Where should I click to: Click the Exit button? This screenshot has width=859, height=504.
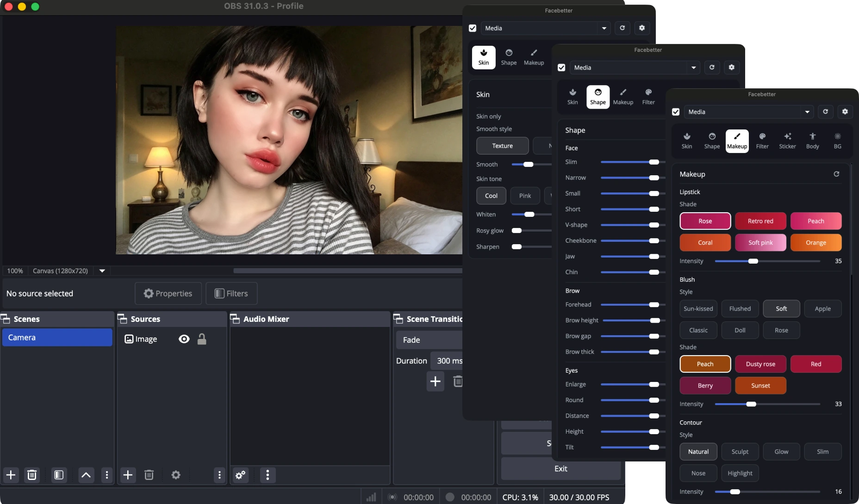tap(560, 468)
